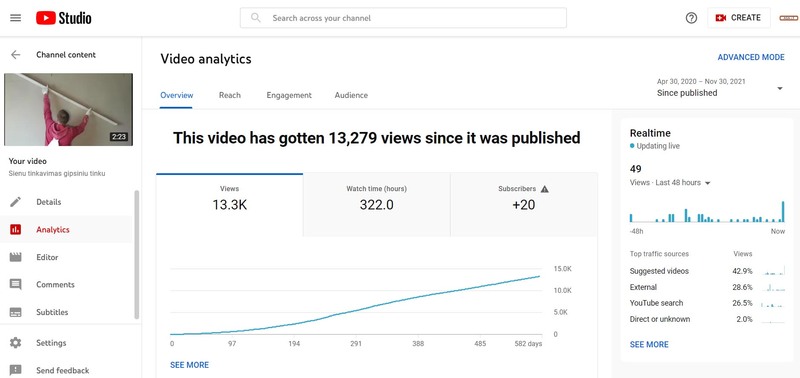The image size is (800, 378).
Task: Click the search magnifier icon
Action: tap(256, 18)
